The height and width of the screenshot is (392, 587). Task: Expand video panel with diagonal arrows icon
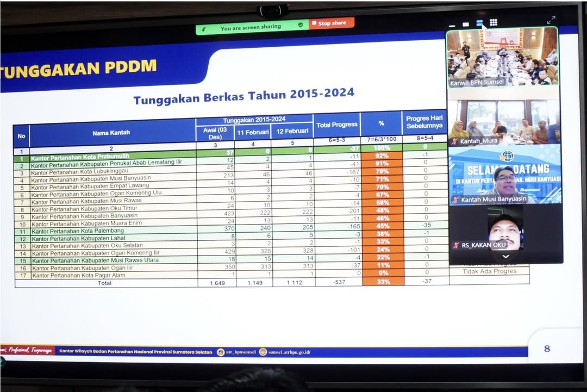[x=551, y=20]
